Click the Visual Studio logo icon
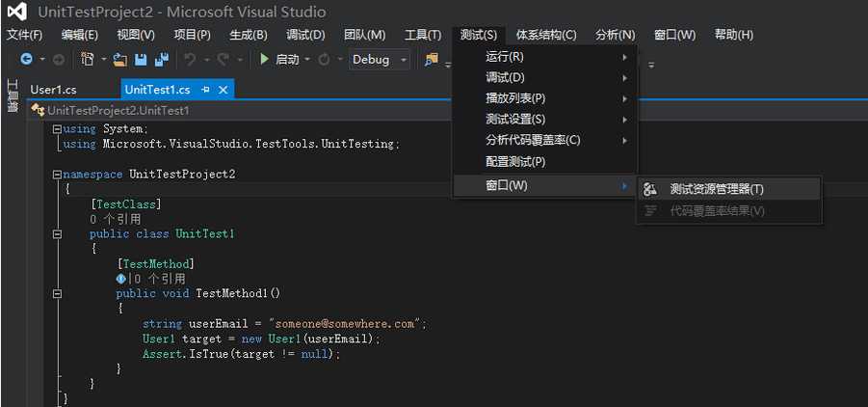This screenshot has height=407, width=868. [x=16, y=12]
